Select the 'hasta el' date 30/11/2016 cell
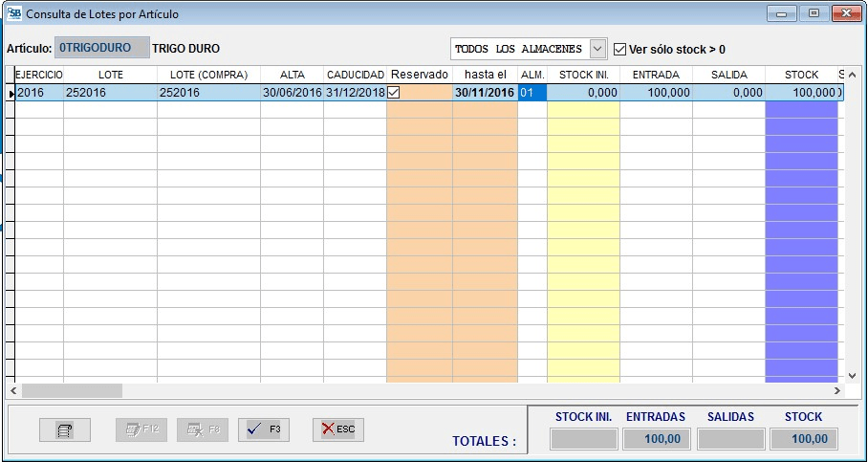 pyautogui.click(x=485, y=93)
